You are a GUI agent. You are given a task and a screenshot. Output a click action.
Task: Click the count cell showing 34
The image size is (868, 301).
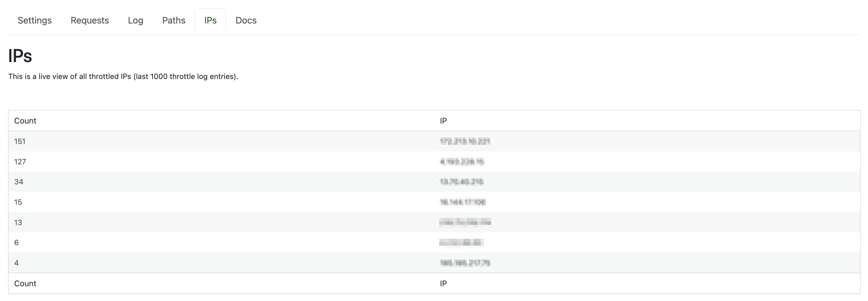(x=19, y=182)
